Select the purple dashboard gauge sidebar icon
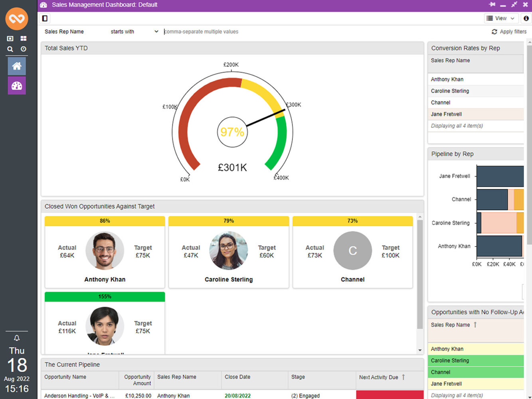Image resolution: width=532 pixels, height=399 pixels. point(17,85)
